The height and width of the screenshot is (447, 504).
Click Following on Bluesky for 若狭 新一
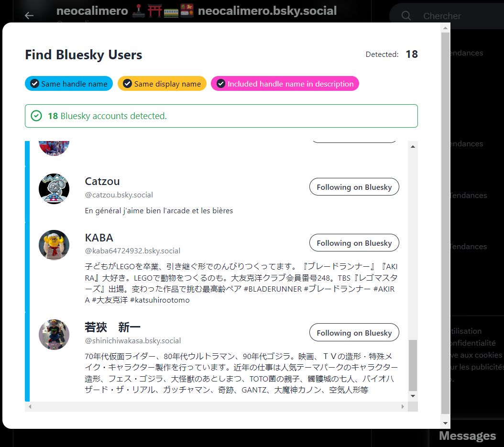354,332
